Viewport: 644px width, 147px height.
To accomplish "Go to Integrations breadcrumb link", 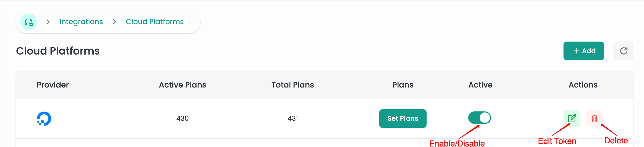I will (x=81, y=22).
